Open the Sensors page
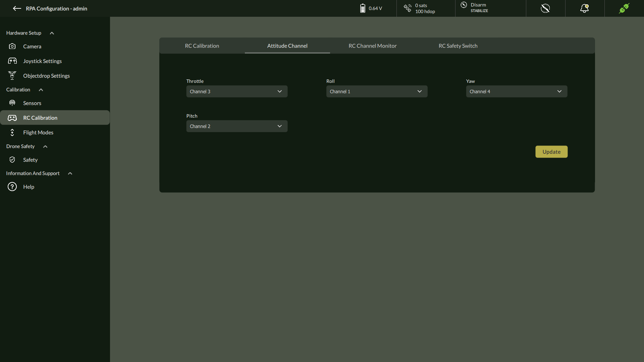 [x=32, y=103]
